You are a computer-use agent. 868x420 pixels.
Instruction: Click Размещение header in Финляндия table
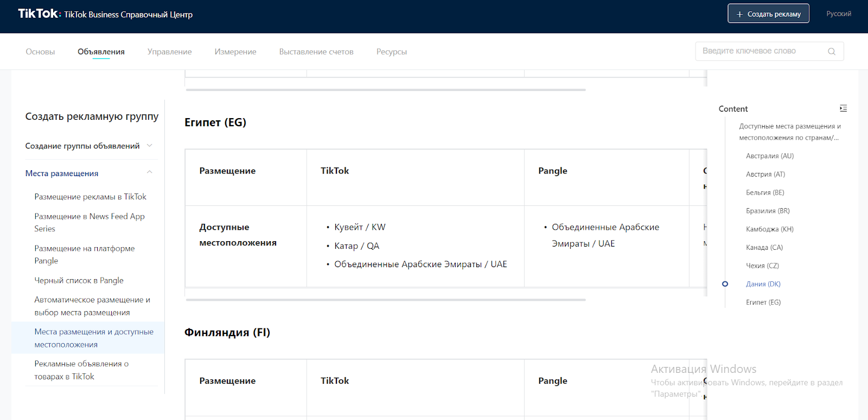tap(227, 381)
